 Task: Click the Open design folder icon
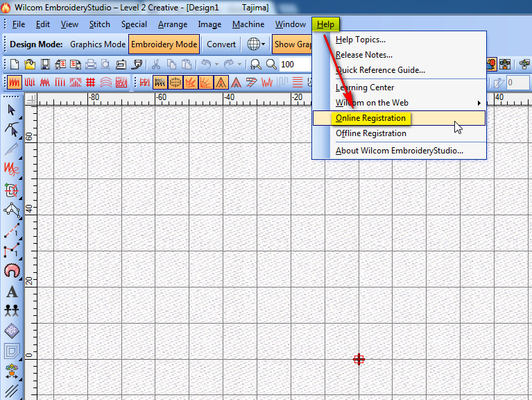pos(30,64)
